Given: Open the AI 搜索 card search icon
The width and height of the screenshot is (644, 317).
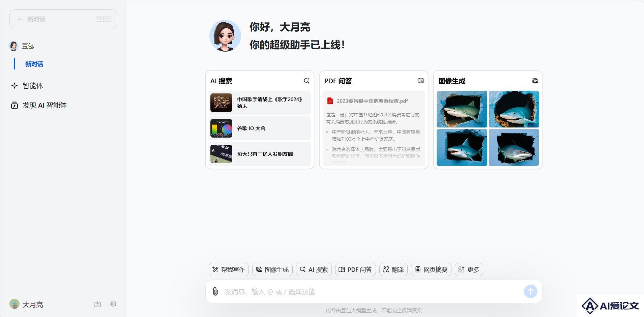Looking at the screenshot, I should [306, 81].
